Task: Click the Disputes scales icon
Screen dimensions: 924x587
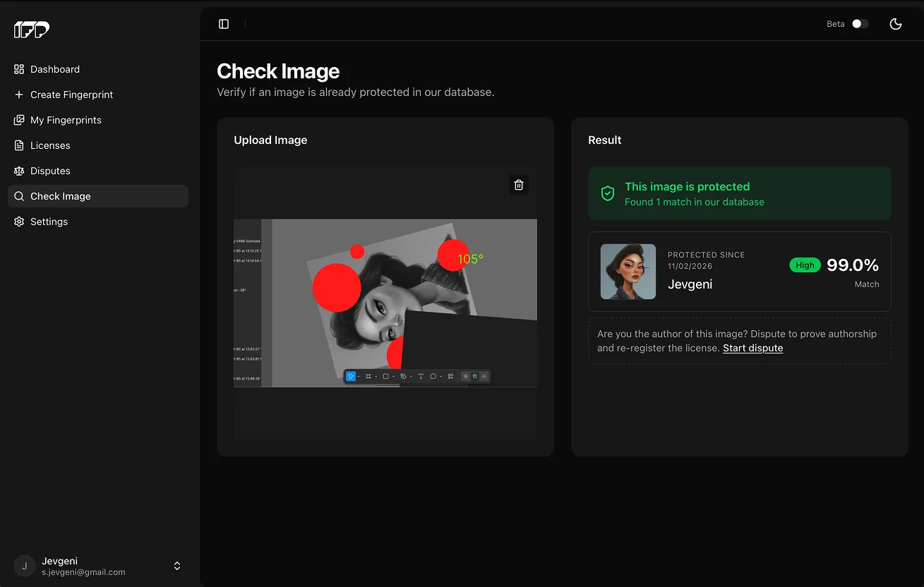Action: coord(19,171)
